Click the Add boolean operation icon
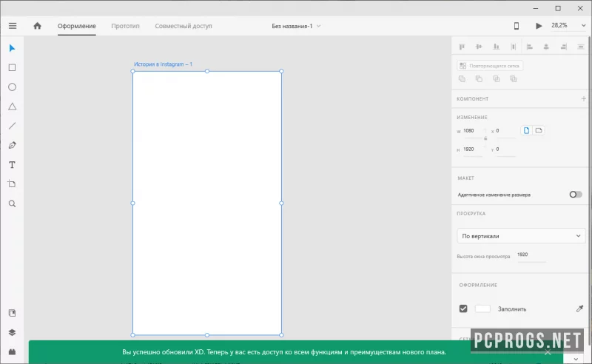Image resolution: width=592 pixels, height=364 pixels. 462,79
